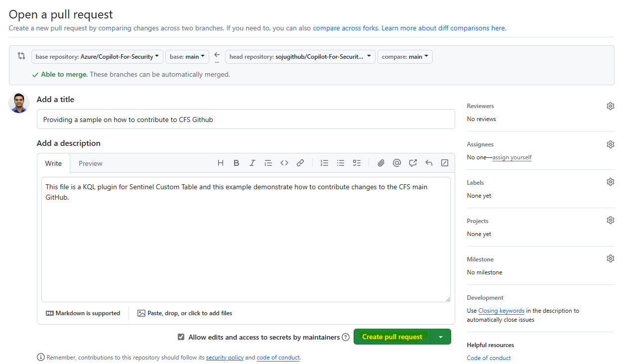Uncheck Allow edits by maintainers checkbox
The image size is (627, 364).
point(181,337)
